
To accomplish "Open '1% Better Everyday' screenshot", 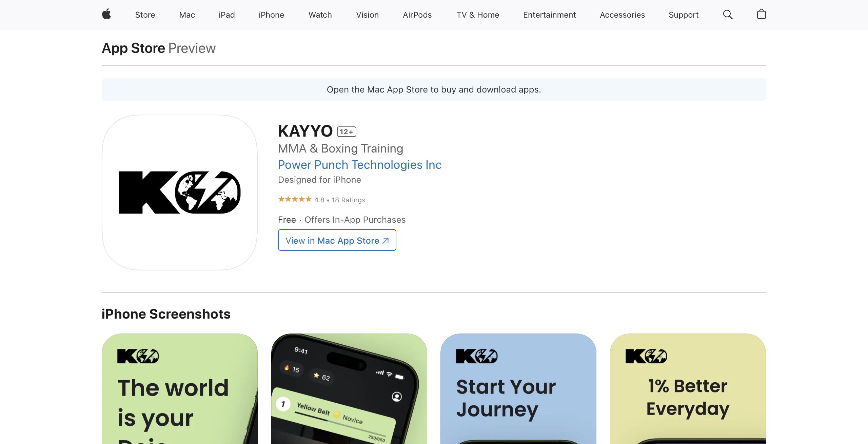I will click(688, 389).
